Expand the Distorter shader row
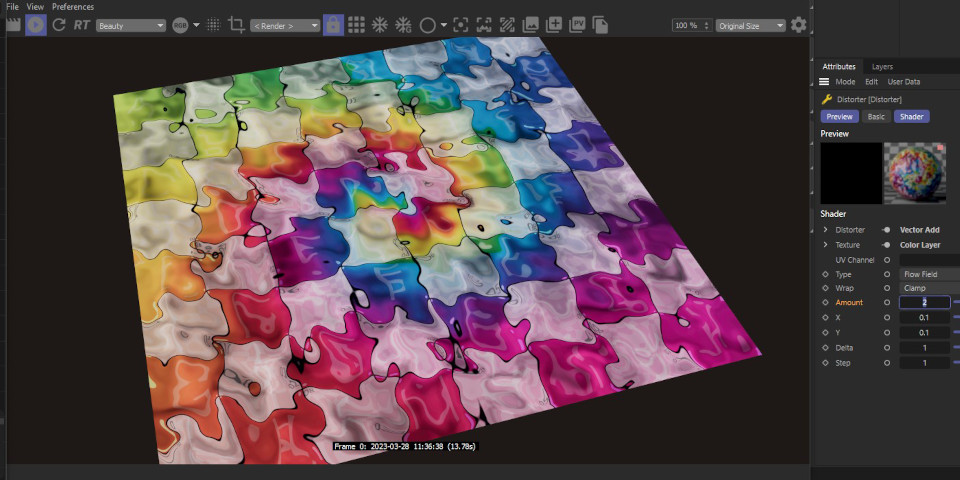 (x=825, y=230)
